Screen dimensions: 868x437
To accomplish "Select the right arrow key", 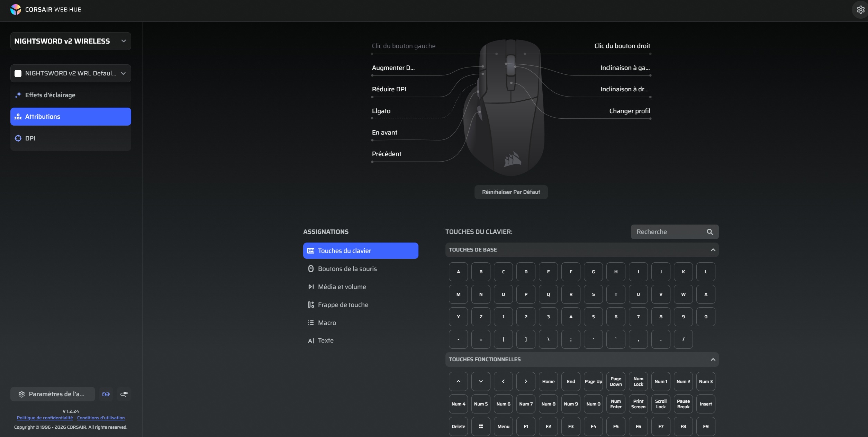I will 526,382.
